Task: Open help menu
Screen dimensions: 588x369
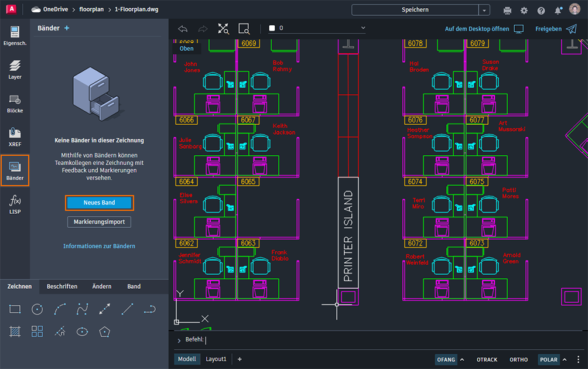Action: coord(541,11)
